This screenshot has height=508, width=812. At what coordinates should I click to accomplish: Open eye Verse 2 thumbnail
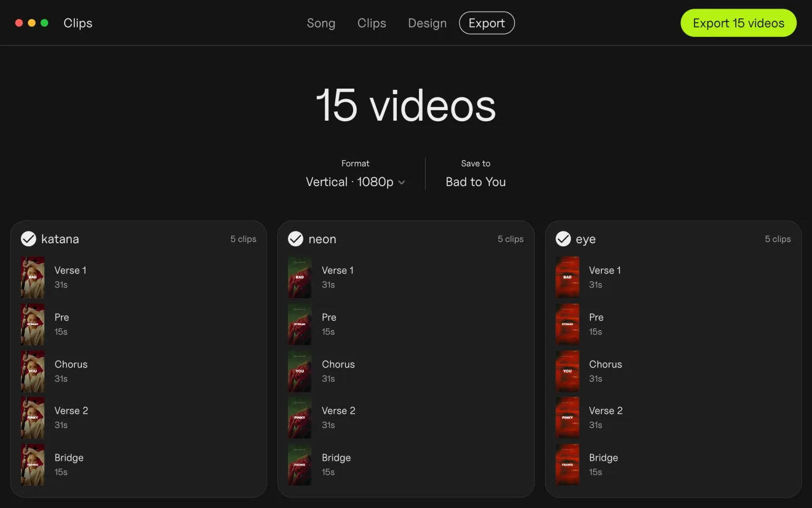point(567,417)
